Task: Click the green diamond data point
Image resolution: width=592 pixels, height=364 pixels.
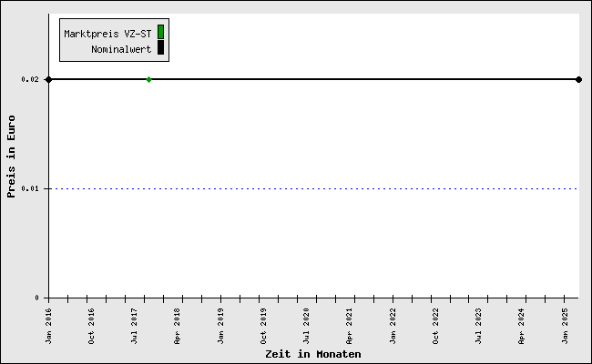Action: [x=148, y=79]
